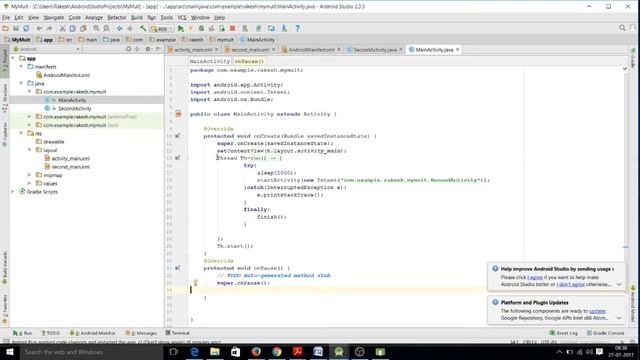Click the Copy toolbar icon
The width and height of the screenshot is (640, 360).
[x=73, y=28]
